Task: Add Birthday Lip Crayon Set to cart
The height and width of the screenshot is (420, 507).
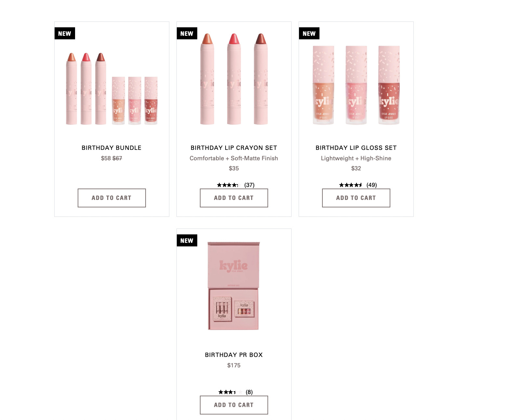Action: (x=234, y=198)
